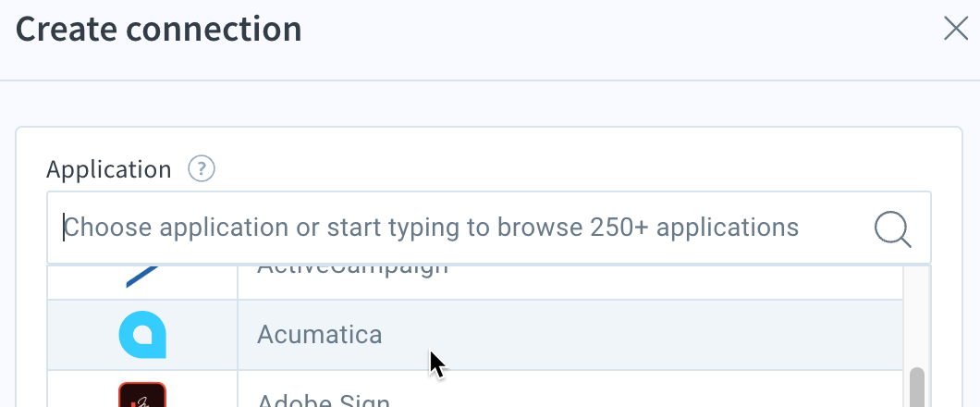Focus the Choose application search field

(489, 228)
